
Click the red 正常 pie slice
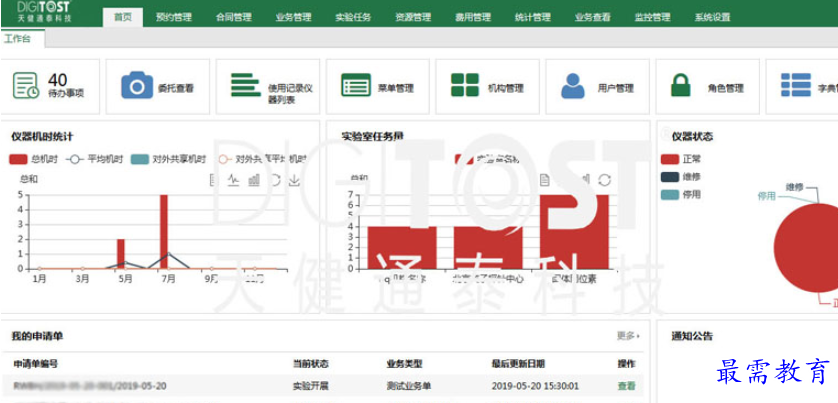point(807,249)
